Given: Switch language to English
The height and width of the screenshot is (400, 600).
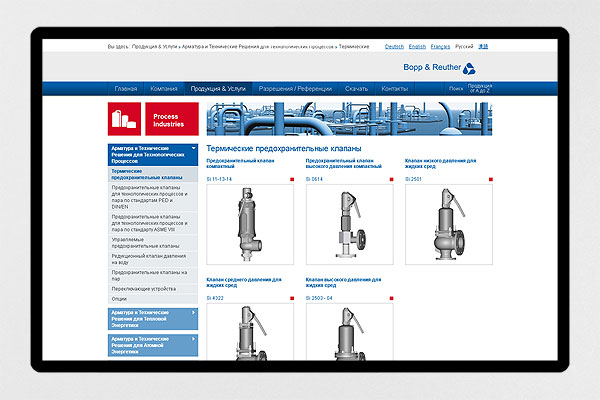Looking at the screenshot, I should [418, 47].
